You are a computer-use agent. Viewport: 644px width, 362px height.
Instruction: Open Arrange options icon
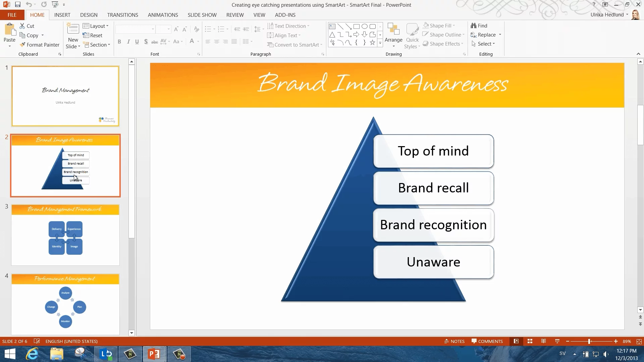tap(393, 29)
